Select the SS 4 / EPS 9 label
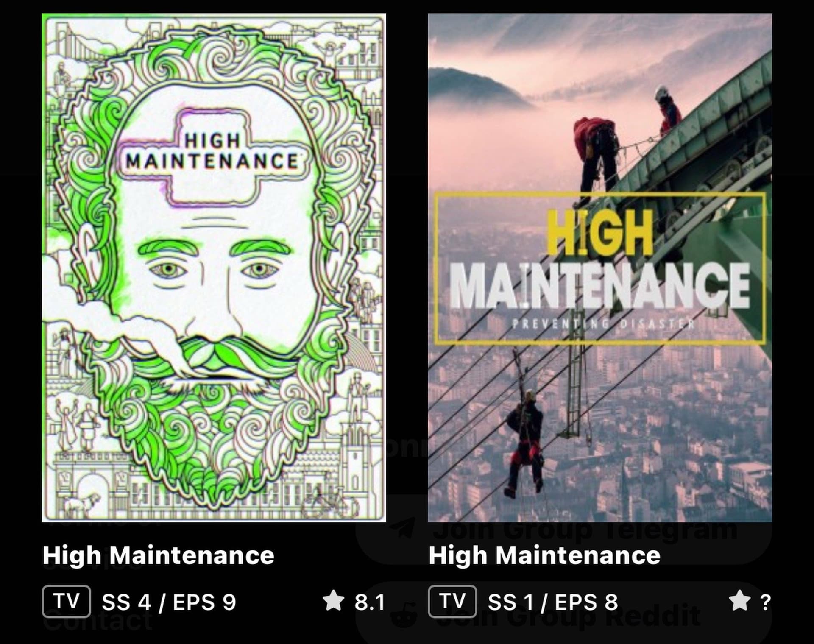814x644 pixels. (x=169, y=602)
